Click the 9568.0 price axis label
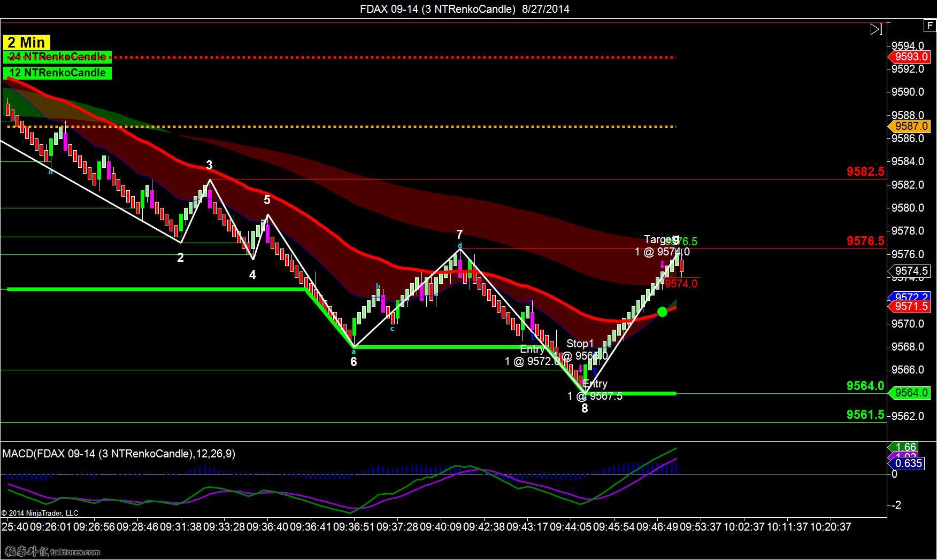Screen dimensions: 937x560 tap(908, 347)
